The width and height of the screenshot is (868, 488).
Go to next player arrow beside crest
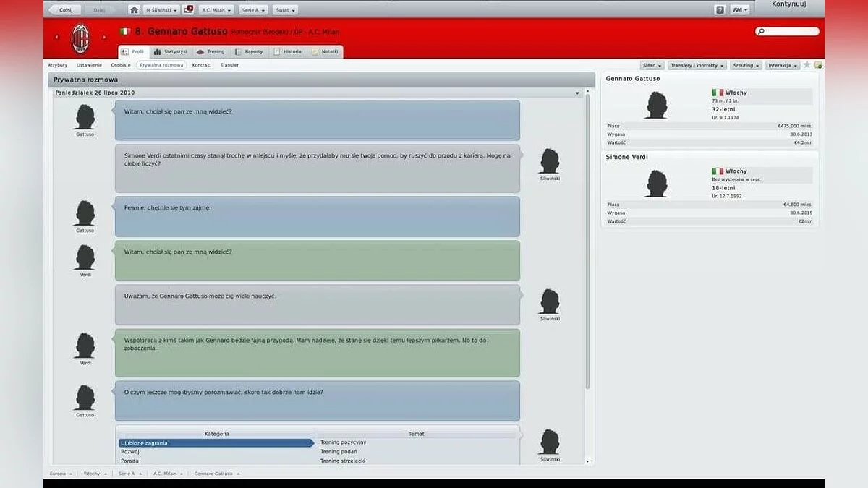coord(104,37)
